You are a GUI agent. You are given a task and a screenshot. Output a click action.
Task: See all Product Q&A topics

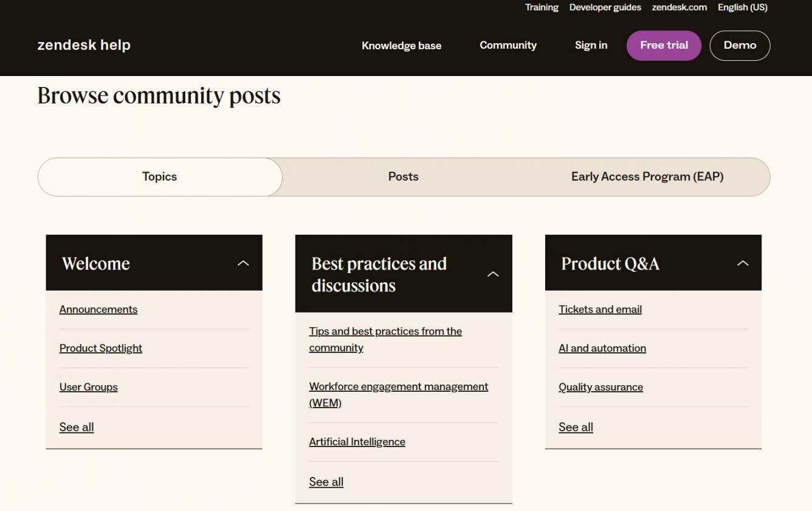point(576,427)
